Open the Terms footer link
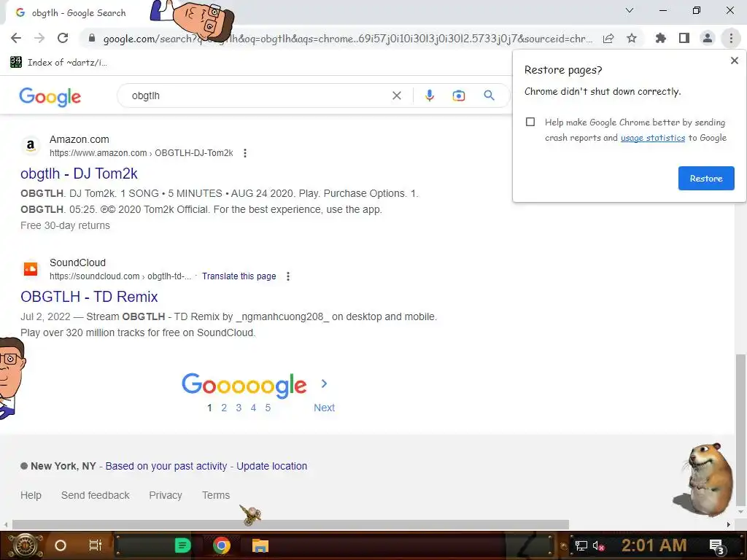Viewport: 747px width, 560px height. [x=216, y=495]
